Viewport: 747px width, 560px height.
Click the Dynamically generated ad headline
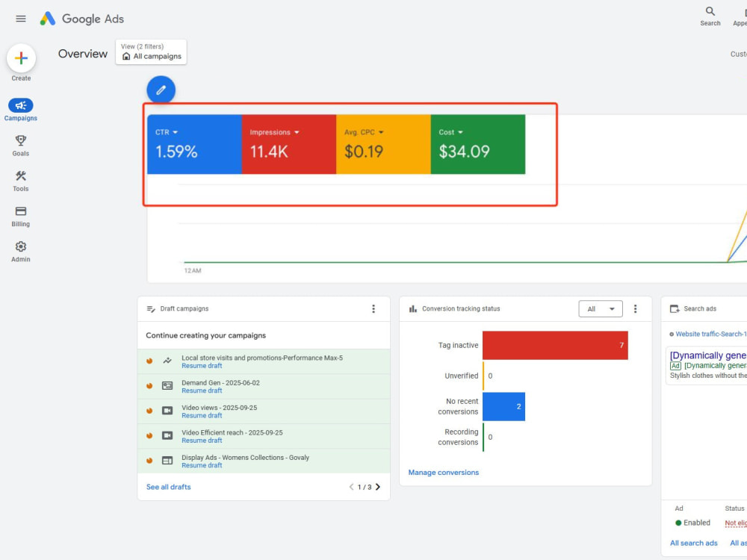pyautogui.click(x=708, y=355)
